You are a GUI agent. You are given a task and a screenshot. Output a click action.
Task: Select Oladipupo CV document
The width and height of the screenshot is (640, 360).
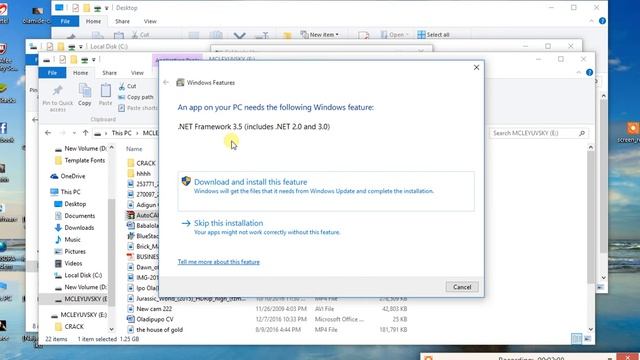coord(150,319)
